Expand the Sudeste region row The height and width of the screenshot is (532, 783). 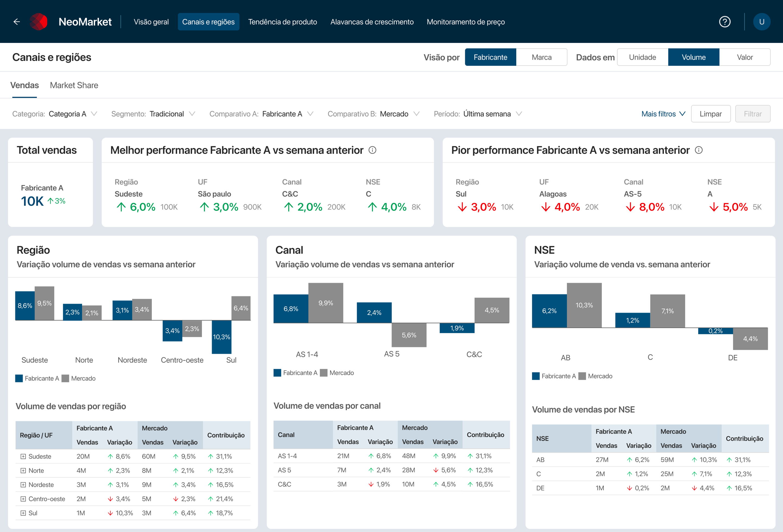click(23, 456)
